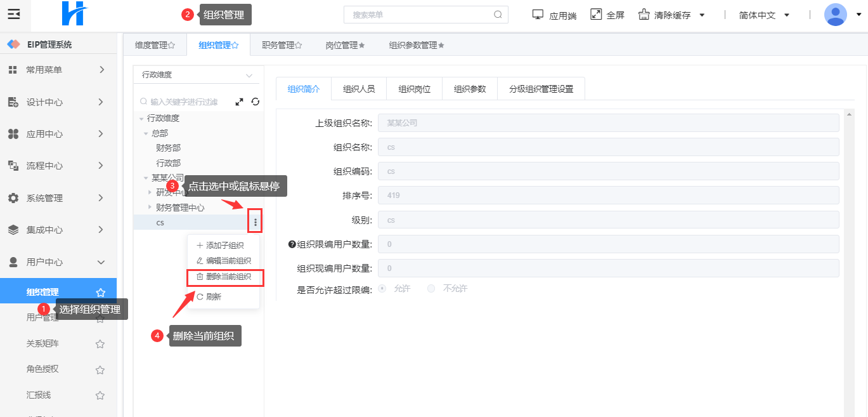Screen dimensions: 868x417
Task: Select the 允许 radio option
Action: (x=382, y=288)
